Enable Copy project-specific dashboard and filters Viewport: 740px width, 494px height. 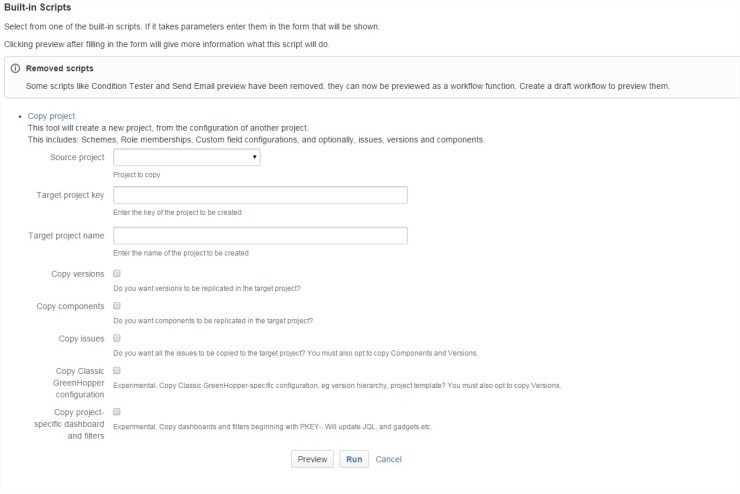pos(117,411)
